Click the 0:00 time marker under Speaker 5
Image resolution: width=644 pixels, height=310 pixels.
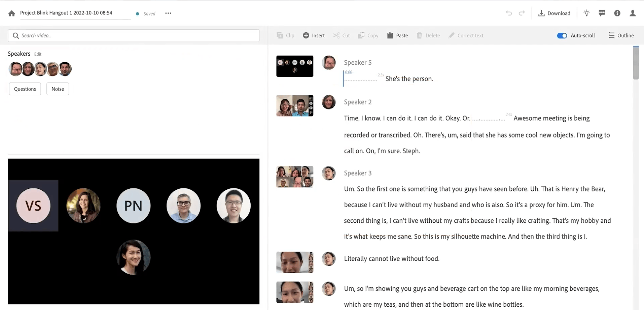[x=349, y=72]
